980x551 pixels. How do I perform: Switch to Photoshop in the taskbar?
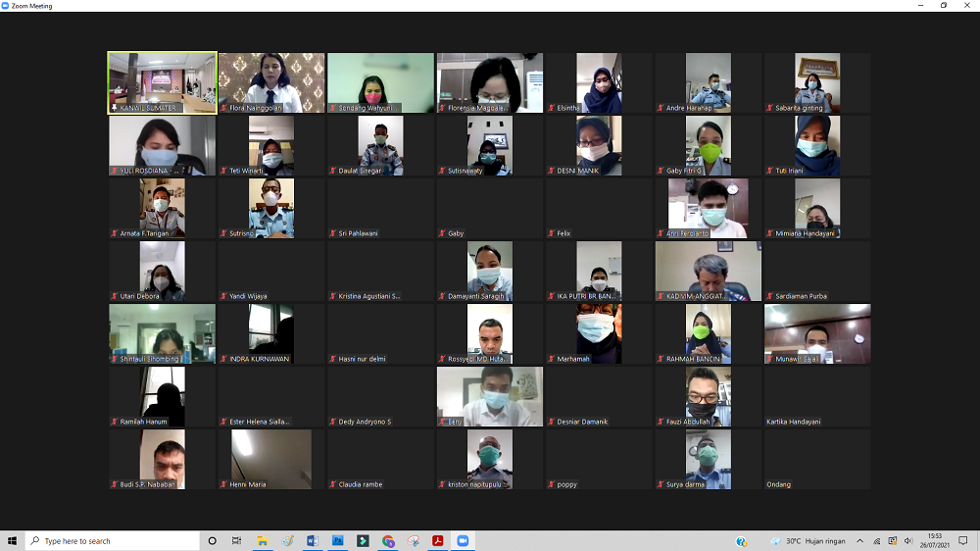(x=338, y=540)
